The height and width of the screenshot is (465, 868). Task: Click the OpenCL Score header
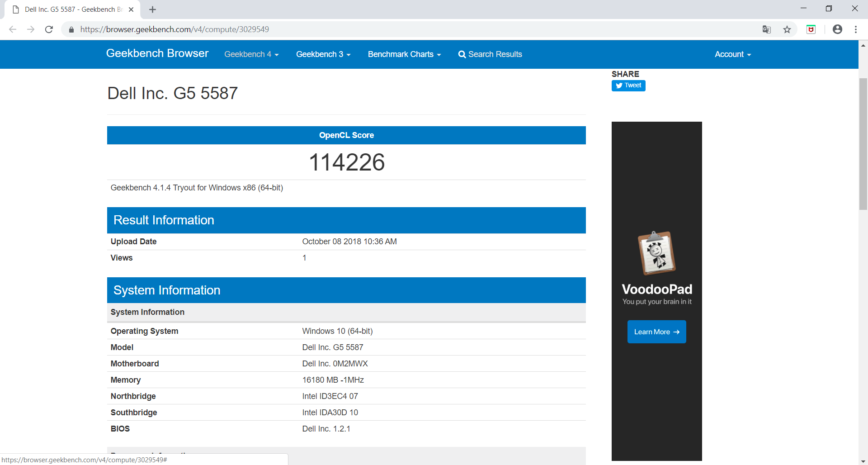coord(346,135)
